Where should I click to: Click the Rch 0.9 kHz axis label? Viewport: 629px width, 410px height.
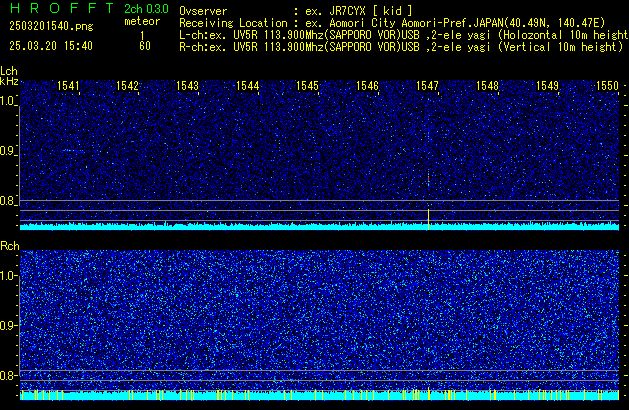click(8, 325)
